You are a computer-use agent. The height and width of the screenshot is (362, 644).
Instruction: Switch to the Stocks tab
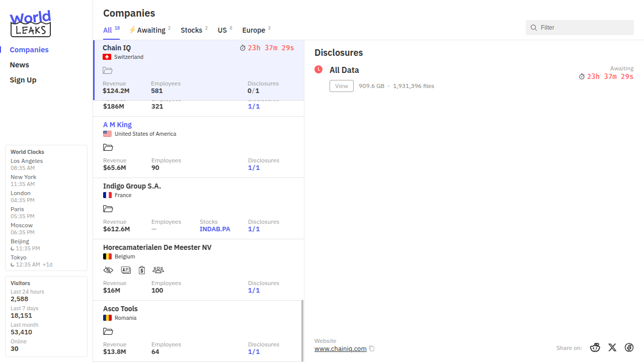click(194, 30)
